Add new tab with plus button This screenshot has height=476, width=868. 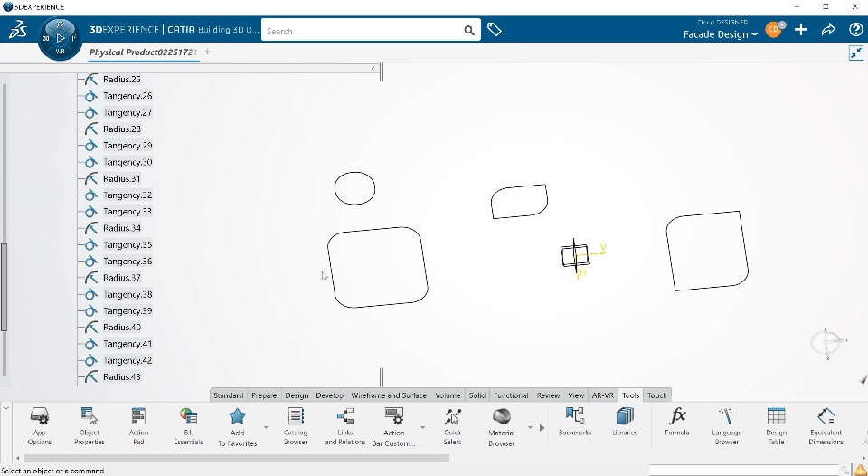coord(207,52)
